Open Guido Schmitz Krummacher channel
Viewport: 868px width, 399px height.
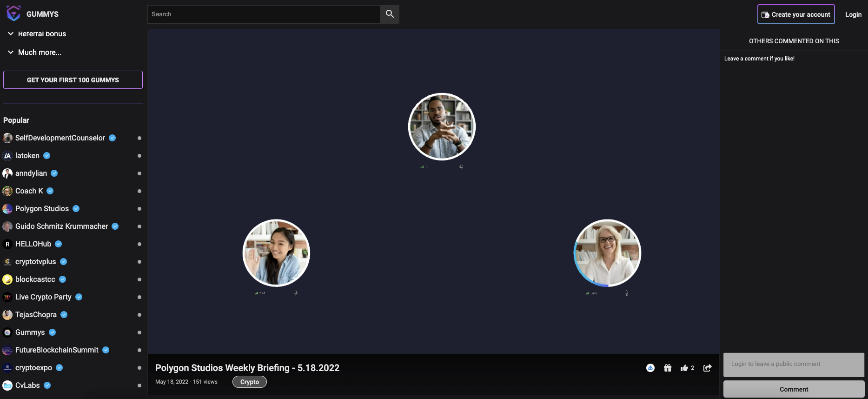click(x=61, y=226)
